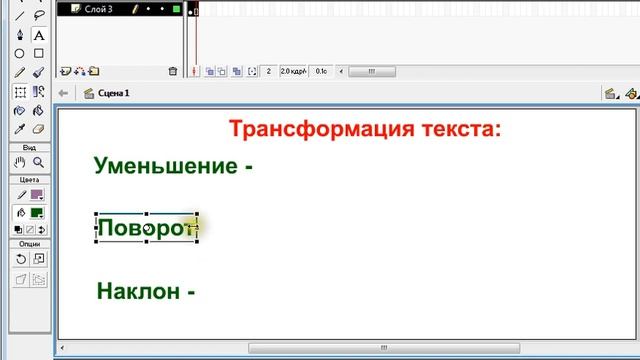Viewport: 640px width, 360px height.
Task: Select the Paint Bucket tool
Action: 39,111
